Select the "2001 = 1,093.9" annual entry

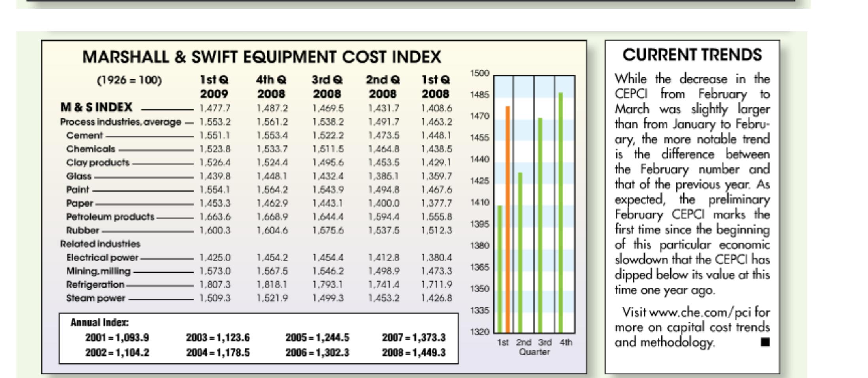(117, 338)
